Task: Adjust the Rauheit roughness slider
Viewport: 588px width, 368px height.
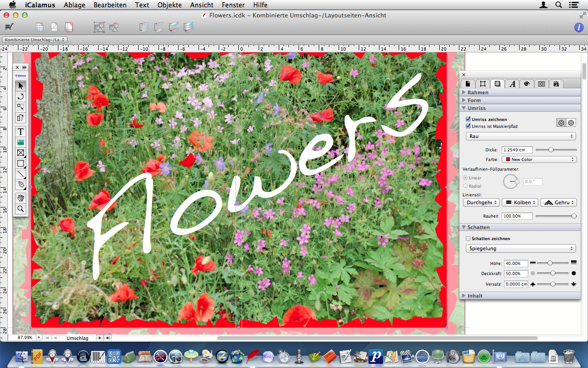Action: tap(556, 216)
